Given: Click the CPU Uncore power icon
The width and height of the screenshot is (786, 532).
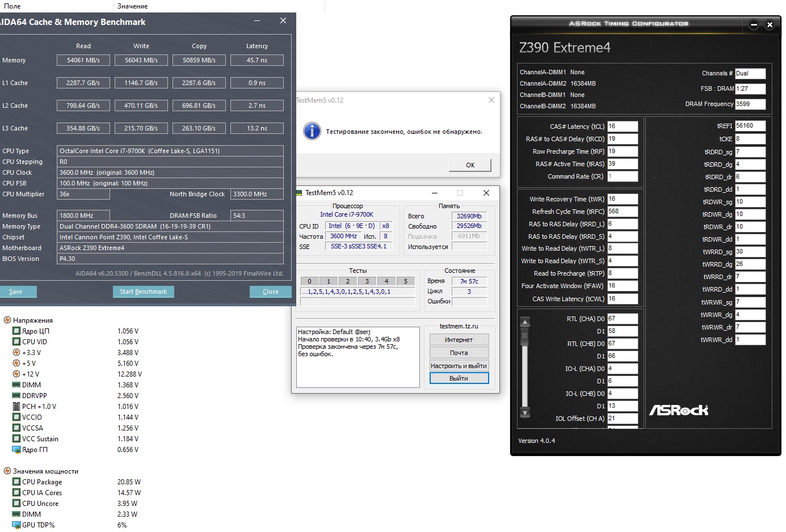Looking at the screenshot, I should click(16, 503).
